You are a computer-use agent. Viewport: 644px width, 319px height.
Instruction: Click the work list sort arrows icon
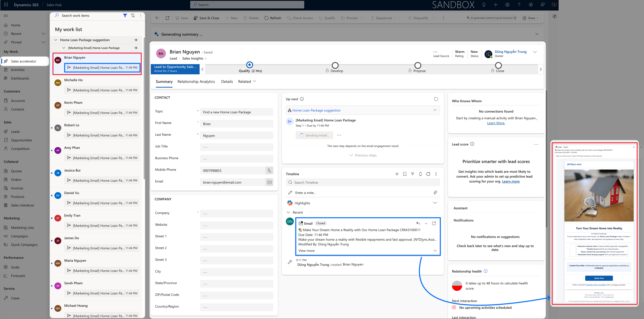tap(133, 16)
